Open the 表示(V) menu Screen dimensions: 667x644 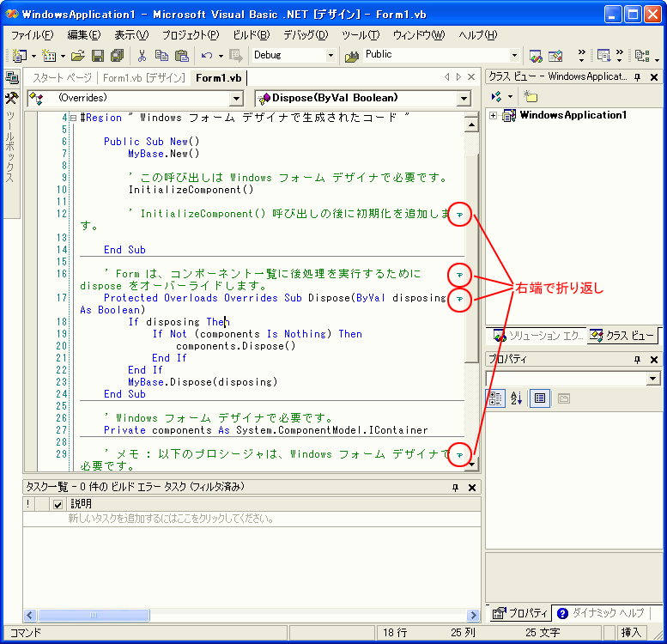pyautogui.click(x=131, y=35)
